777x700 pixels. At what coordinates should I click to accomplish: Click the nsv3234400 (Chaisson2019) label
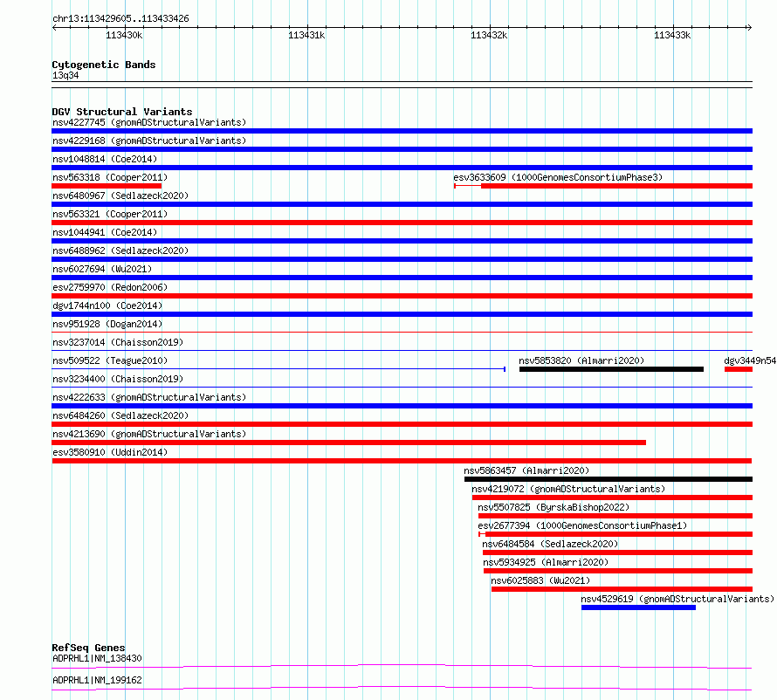pos(118,379)
